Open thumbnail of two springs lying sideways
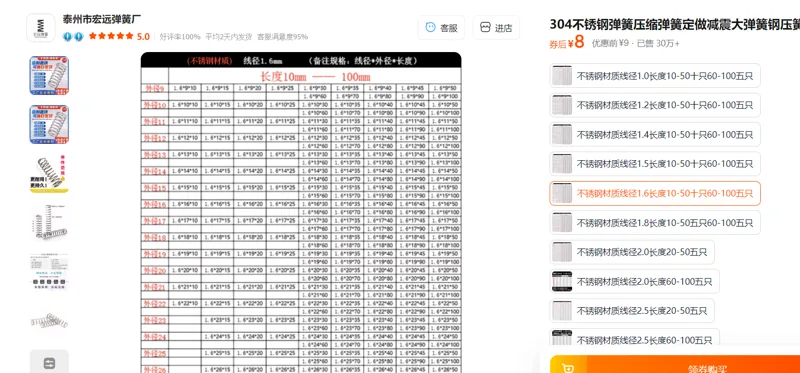This screenshot has height=373, width=800. [49, 321]
